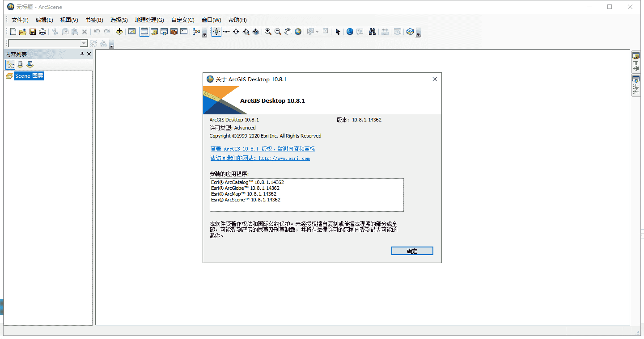Click the Add Data toolbar icon

coord(119,32)
